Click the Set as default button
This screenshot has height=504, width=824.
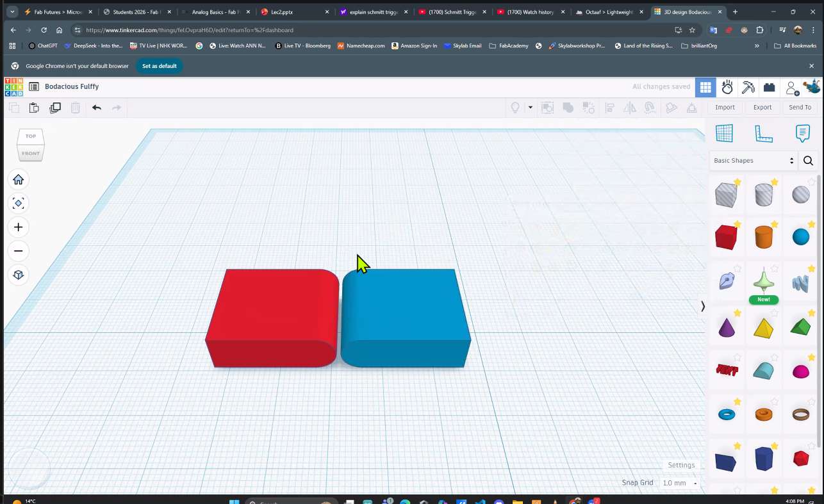pyautogui.click(x=160, y=66)
